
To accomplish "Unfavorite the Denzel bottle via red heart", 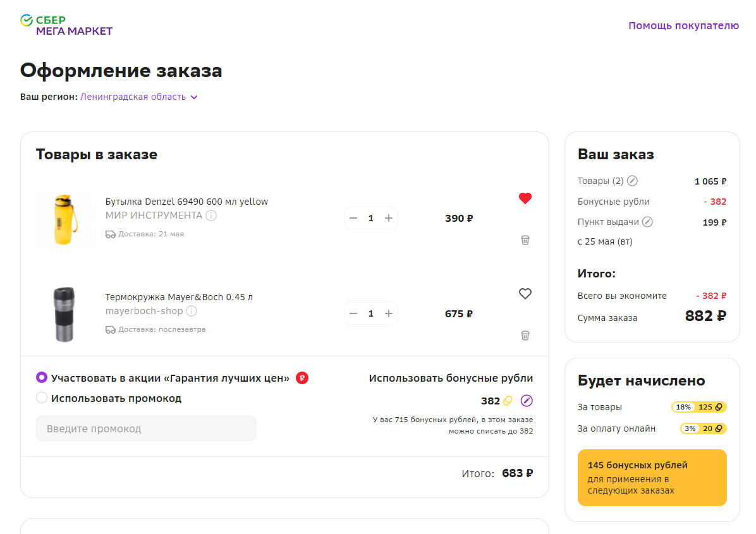I will pyautogui.click(x=525, y=198).
